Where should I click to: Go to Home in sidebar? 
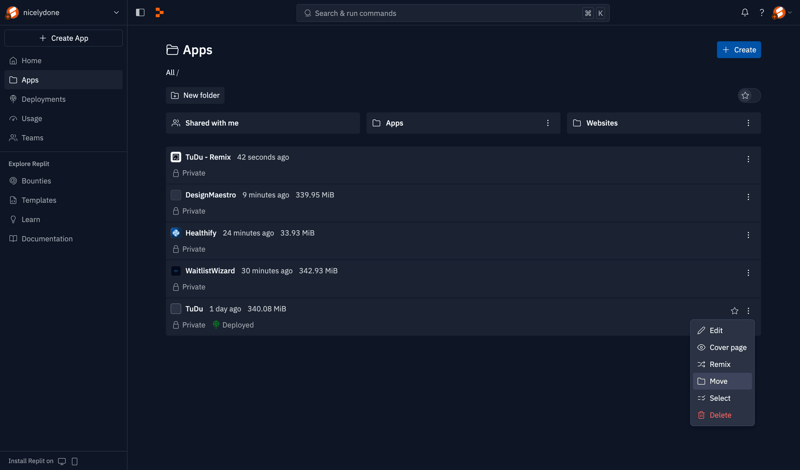pyautogui.click(x=63, y=61)
